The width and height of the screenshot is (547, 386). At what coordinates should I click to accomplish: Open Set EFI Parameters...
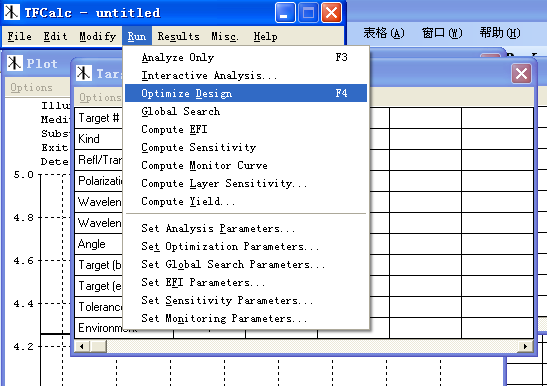(x=246, y=282)
